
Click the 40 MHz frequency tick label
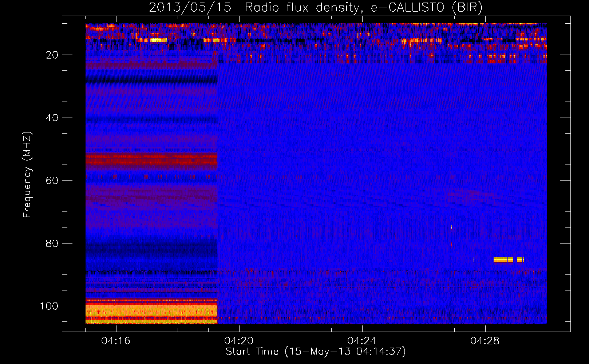point(52,118)
